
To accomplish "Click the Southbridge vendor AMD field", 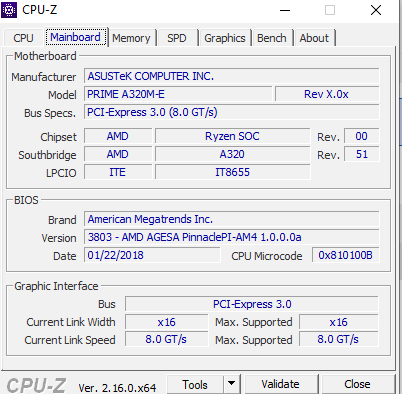I will click(118, 154).
